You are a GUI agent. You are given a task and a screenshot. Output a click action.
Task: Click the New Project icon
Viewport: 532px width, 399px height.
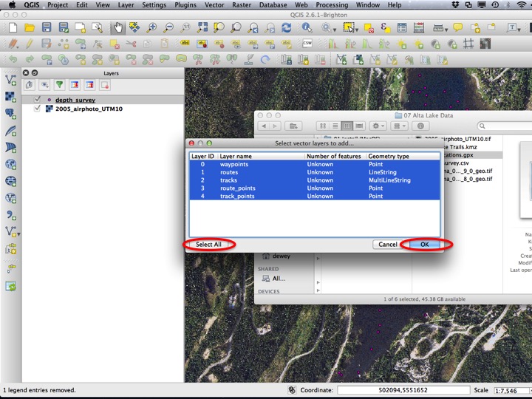point(13,27)
